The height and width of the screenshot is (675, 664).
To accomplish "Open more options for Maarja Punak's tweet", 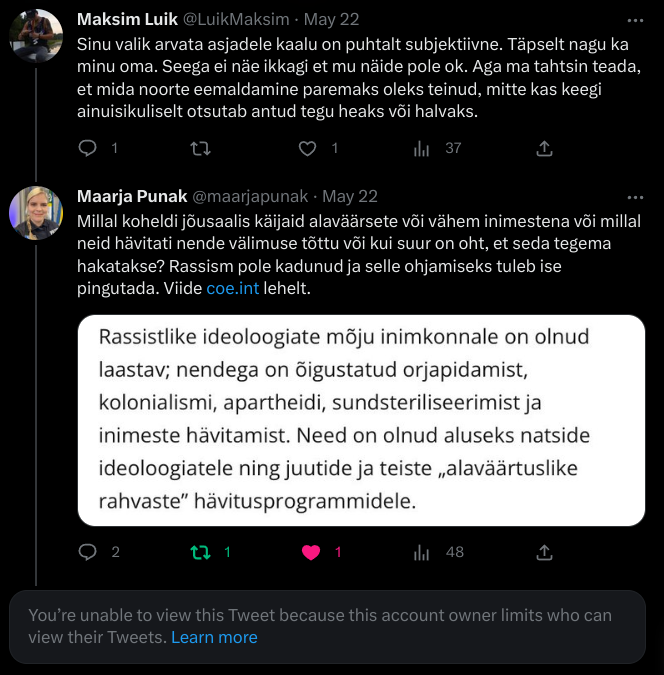I will click(635, 197).
